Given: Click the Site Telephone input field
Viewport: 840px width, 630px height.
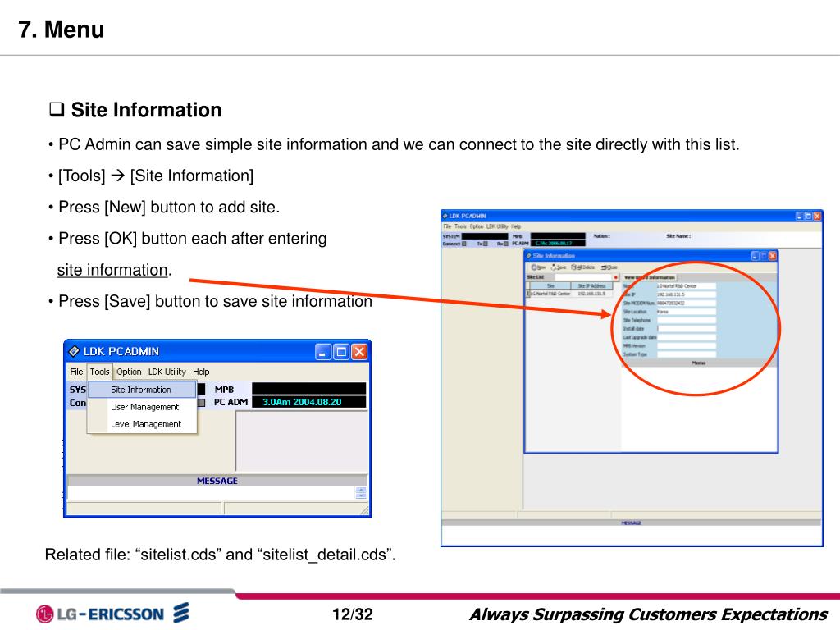Looking at the screenshot, I should (x=687, y=320).
